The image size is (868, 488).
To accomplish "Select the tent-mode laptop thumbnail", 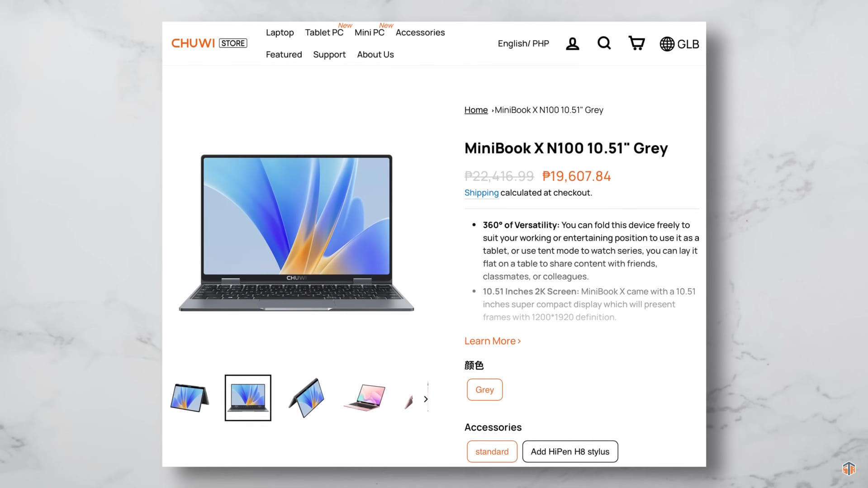I will tap(190, 398).
